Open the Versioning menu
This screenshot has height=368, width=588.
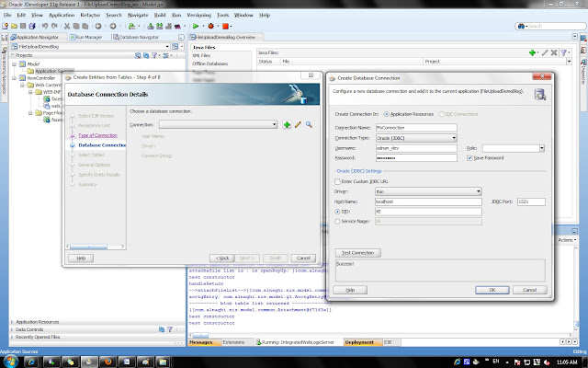(198, 15)
